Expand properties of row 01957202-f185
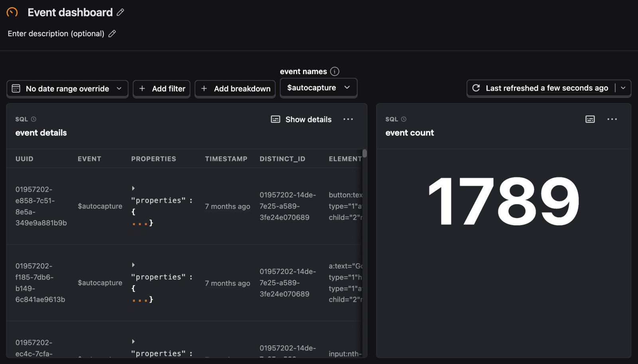The height and width of the screenshot is (364, 638). 133,265
